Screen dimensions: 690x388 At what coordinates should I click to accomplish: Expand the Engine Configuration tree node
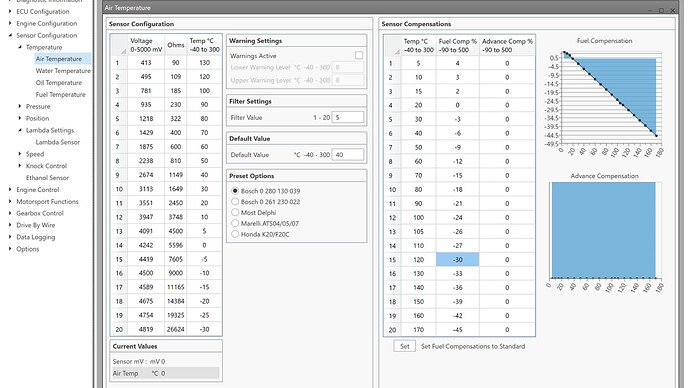click(10, 23)
